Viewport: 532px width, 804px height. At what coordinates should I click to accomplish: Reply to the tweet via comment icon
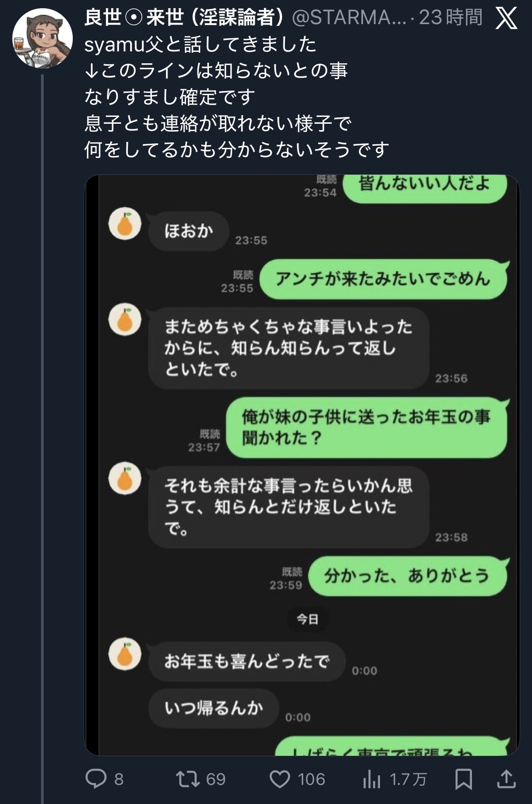[96, 779]
